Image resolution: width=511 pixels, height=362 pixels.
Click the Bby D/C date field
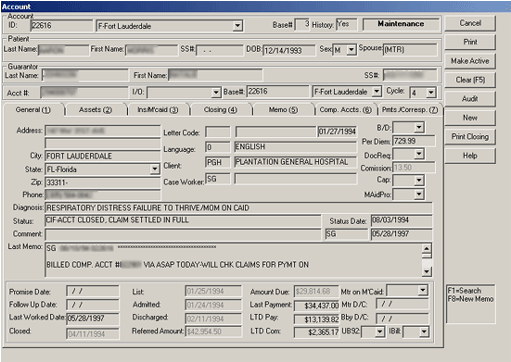[x=402, y=319]
